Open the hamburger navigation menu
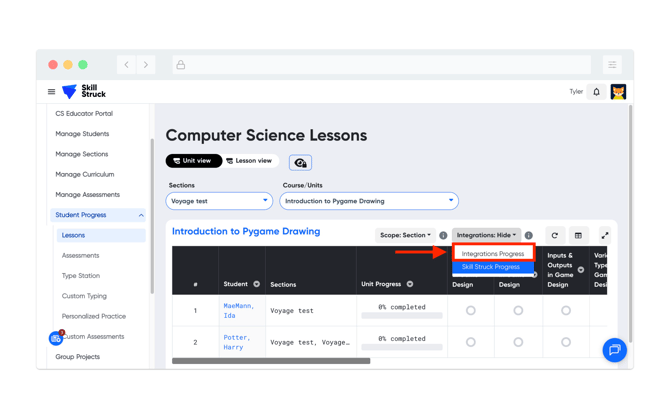The height and width of the screenshot is (418, 670). click(52, 92)
